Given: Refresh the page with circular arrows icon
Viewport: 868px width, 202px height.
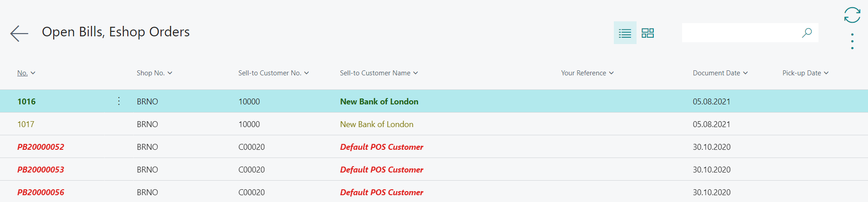Looking at the screenshot, I should [x=852, y=15].
